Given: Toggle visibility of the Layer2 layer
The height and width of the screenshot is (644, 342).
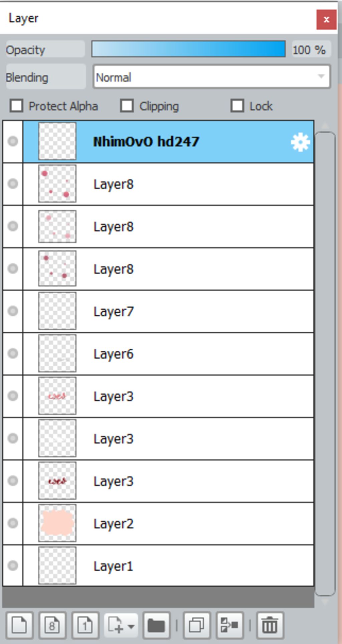Looking at the screenshot, I should pos(13,523).
